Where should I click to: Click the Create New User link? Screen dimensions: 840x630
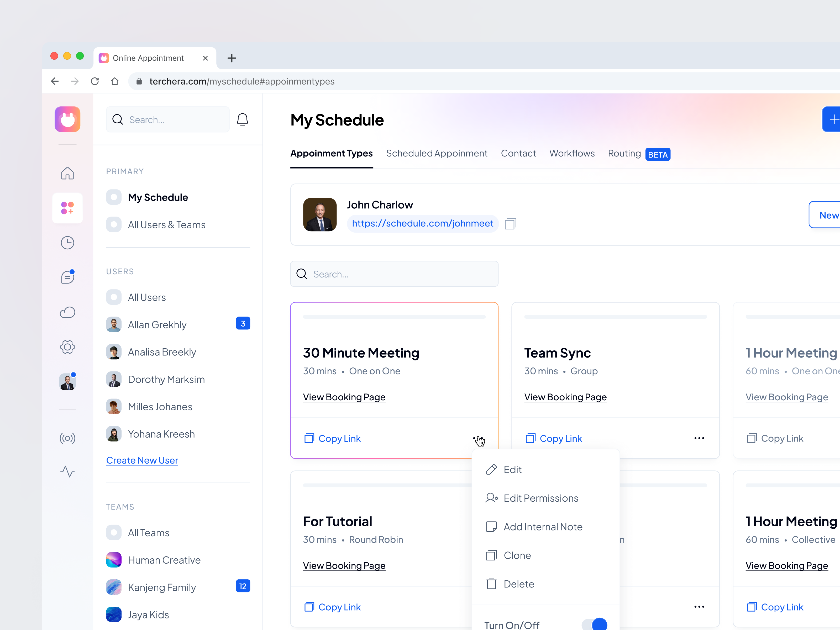tap(142, 460)
